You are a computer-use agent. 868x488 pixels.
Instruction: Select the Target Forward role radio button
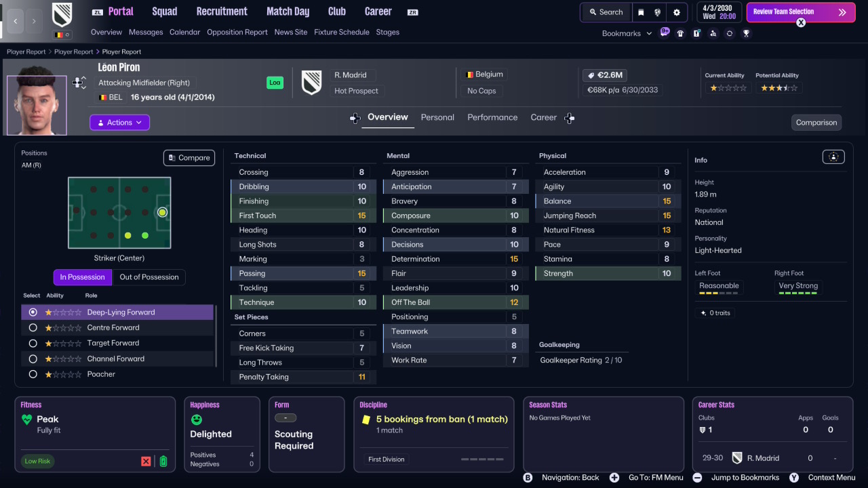coord(33,343)
